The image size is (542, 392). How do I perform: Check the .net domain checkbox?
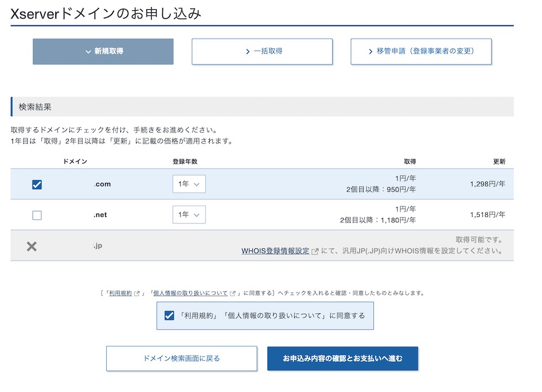click(x=37, y=215)
